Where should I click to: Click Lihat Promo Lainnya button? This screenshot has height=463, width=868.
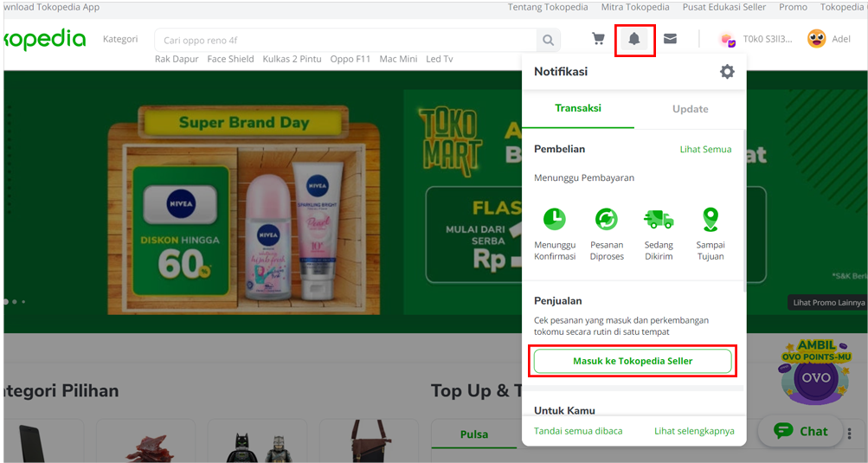(828, 302)
